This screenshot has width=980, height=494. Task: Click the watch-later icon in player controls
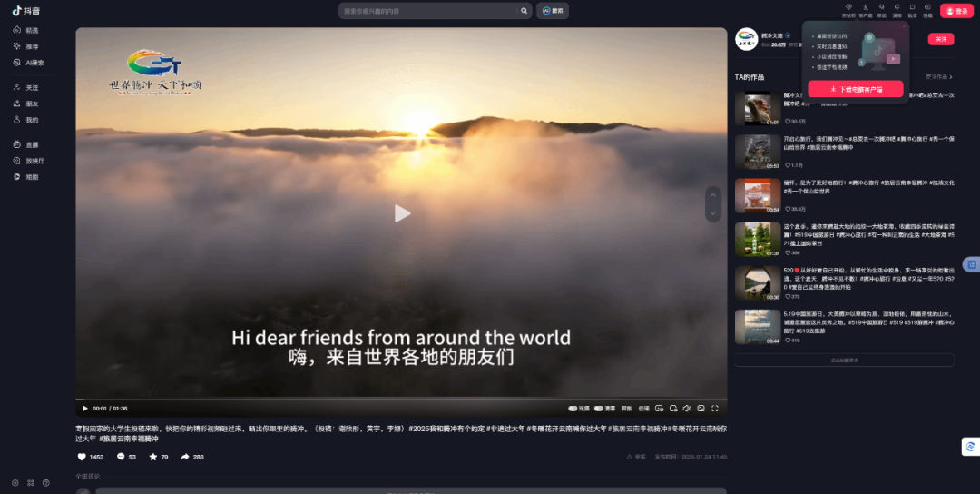coord(660,409)
